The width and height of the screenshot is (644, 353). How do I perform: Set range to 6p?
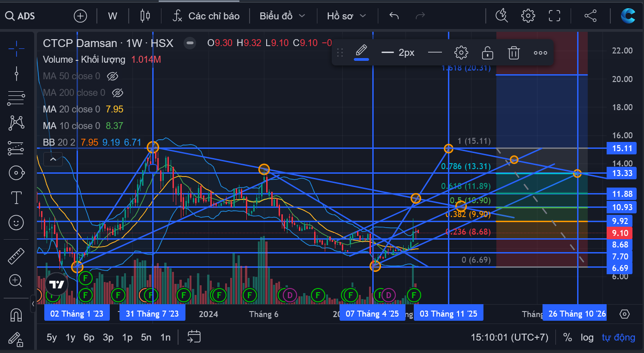tap(89, 337)
